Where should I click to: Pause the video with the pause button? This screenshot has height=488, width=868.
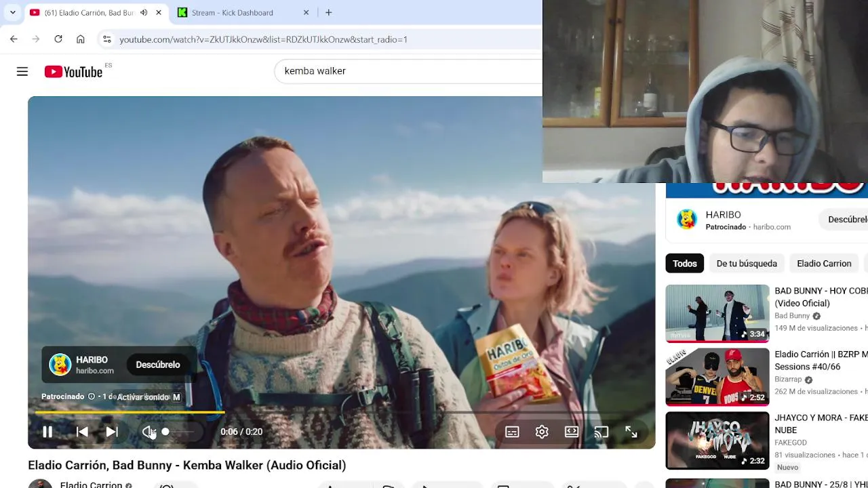pyautogui.click(x=47, y=432)
